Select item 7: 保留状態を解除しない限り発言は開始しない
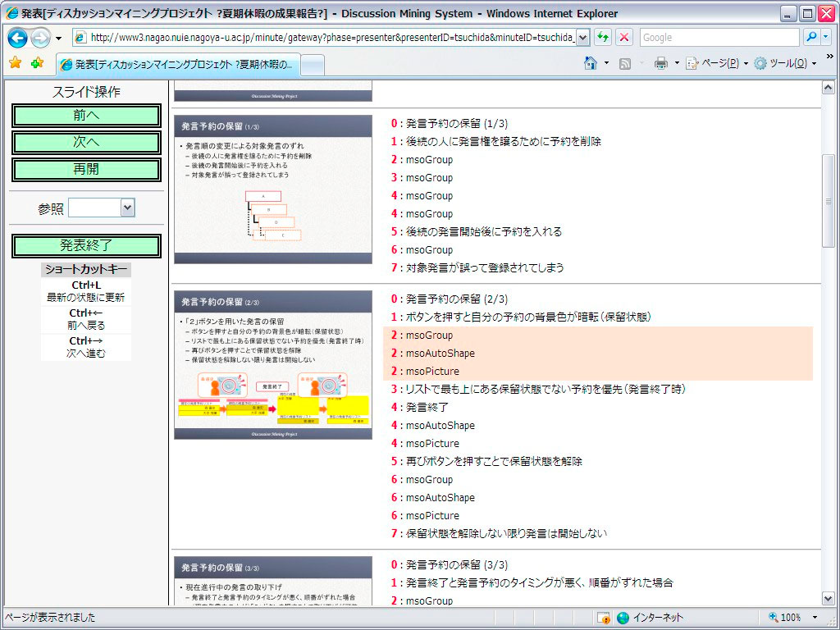 point(499,533)
